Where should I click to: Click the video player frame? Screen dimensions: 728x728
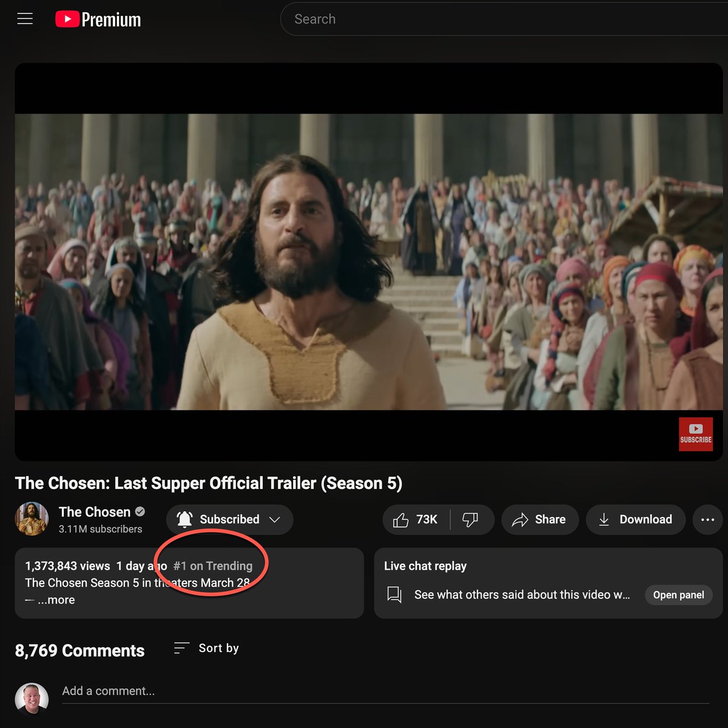368,262
